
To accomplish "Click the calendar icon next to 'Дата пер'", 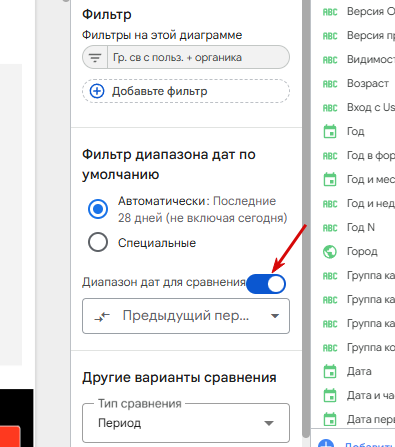I will [x=330, y=419].
